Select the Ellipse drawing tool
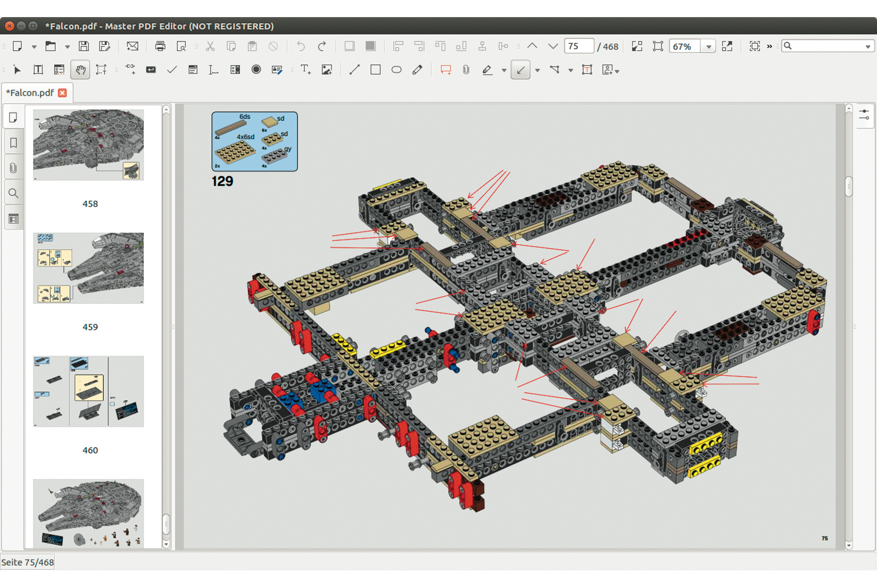 397,70
